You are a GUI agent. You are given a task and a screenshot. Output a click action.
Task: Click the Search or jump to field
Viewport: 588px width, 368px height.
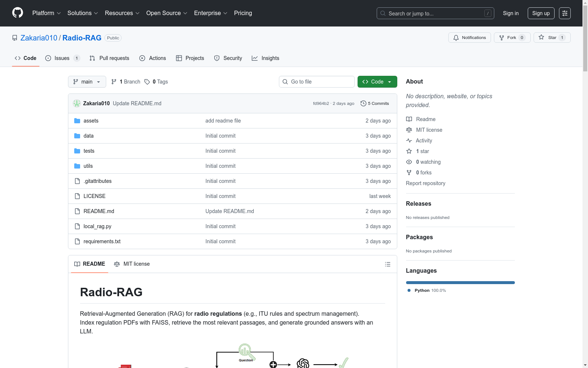(x=435, y=13)
